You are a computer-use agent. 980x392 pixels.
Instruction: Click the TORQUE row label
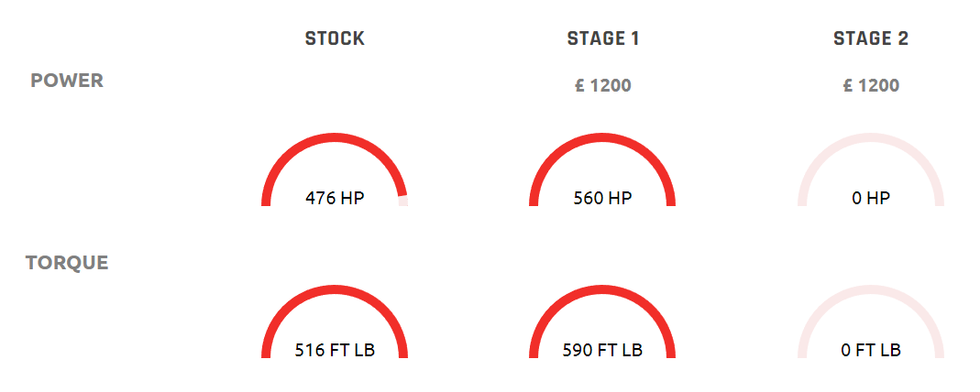tap(67, 263)
